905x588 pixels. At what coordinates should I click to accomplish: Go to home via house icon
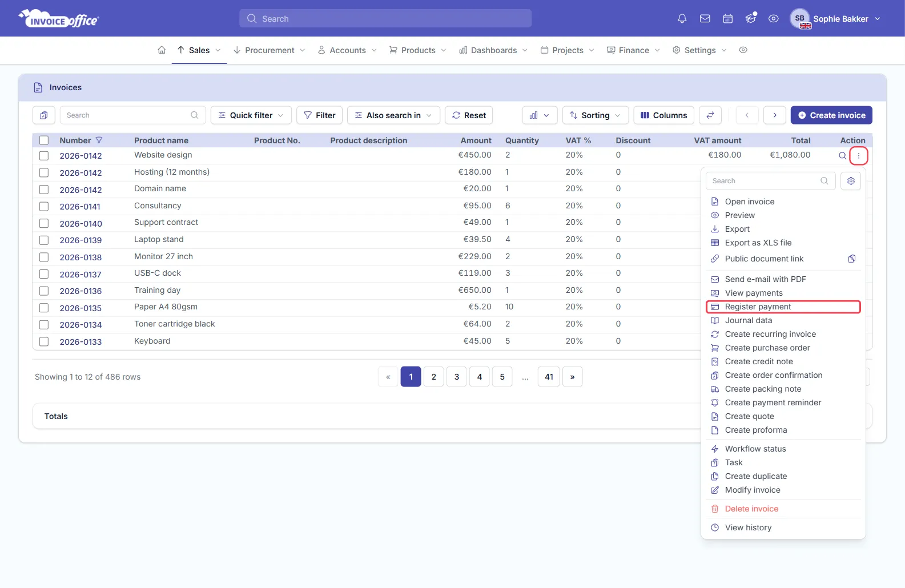coord(162,50)
